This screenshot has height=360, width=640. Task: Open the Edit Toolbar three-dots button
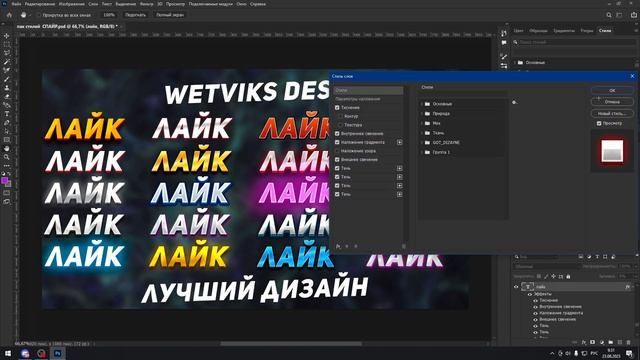[x=7, y=166]
